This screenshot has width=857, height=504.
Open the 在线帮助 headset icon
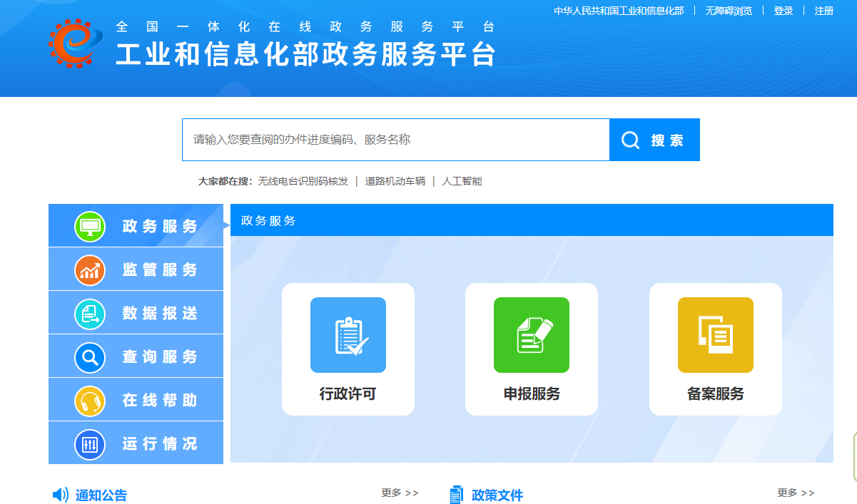(x=88, y=400)
